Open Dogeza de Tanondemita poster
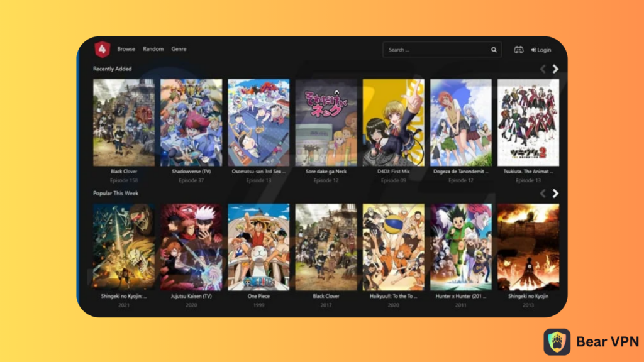 [461, 123]
